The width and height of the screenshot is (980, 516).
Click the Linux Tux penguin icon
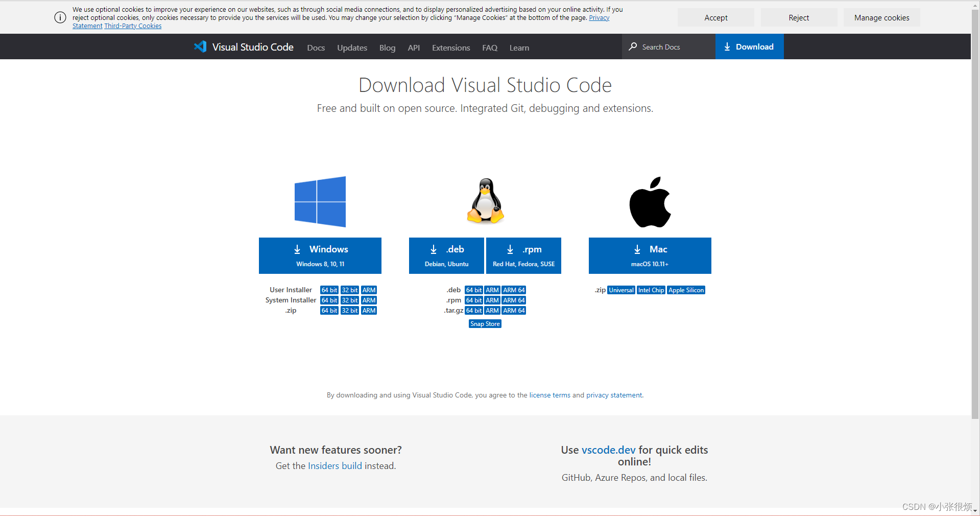pyautogui.click(x=486, y=201)
